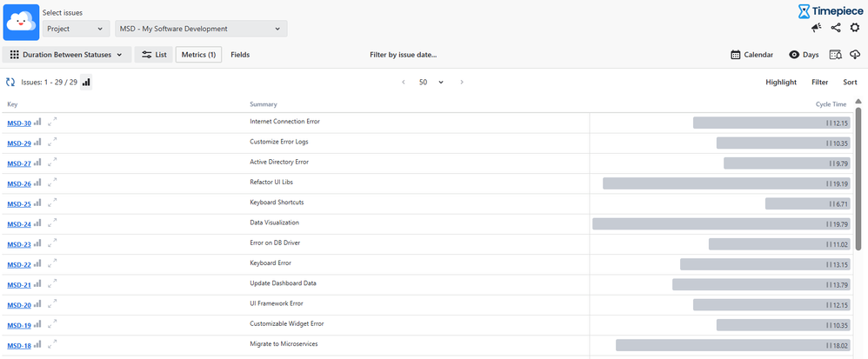Open the Fields tab
The width and height of the screenshot is (868, 359).
(240, 54)
